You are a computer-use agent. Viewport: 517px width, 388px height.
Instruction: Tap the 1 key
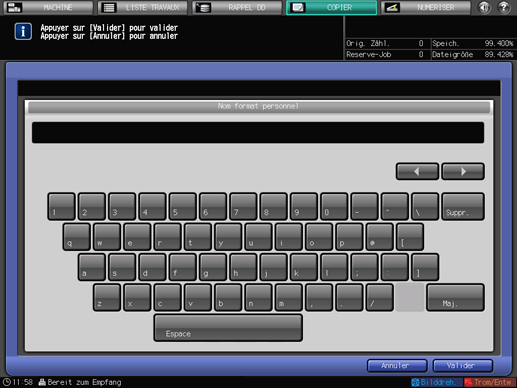(61, 206)
